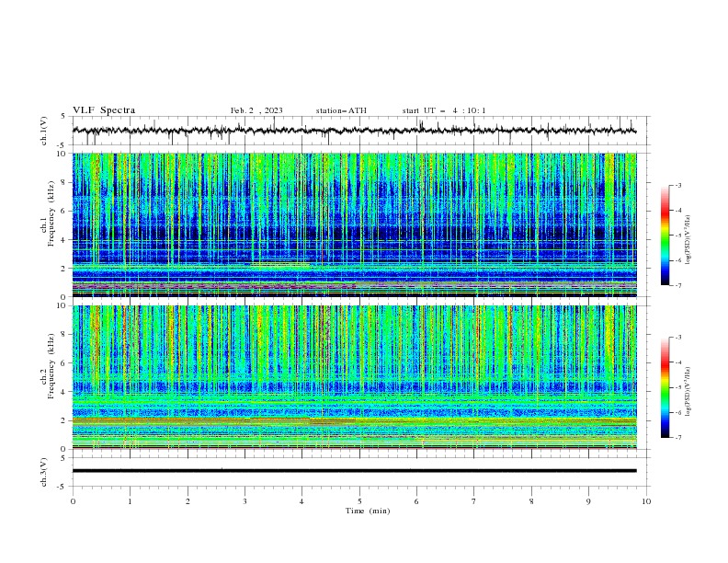Click the "-3" tick on ch.1 color bar
The width and height of the screenshot is (728, 563).
coord(678,185)
